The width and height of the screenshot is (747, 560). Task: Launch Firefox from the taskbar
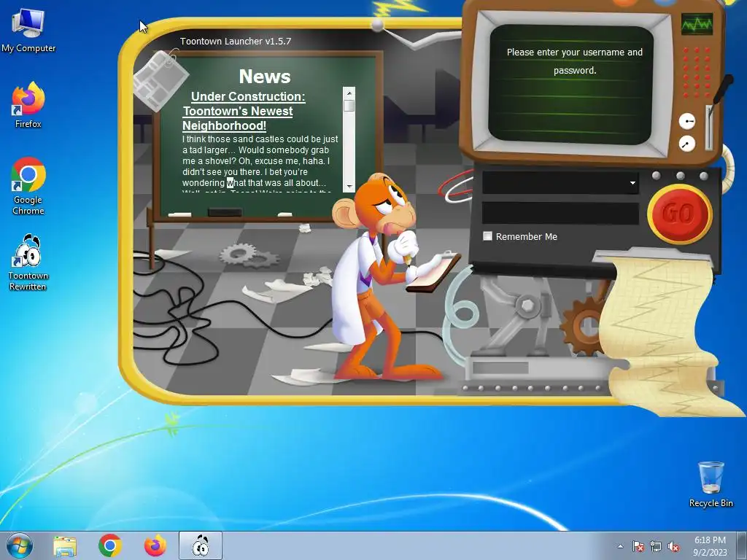(155, 545)
